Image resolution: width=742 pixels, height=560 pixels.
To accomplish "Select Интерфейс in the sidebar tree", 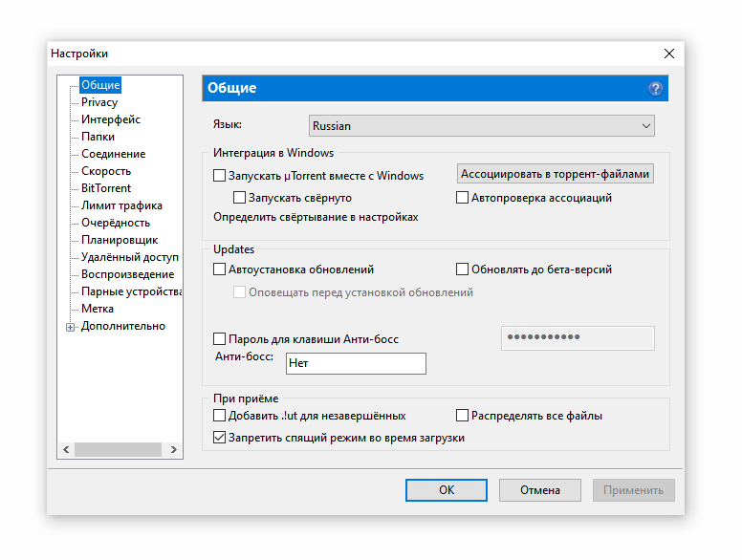I will click(111, 119).
